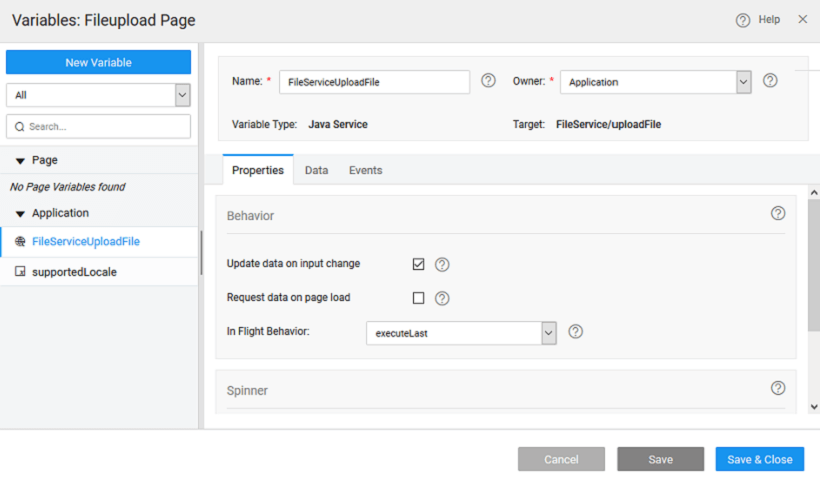This screenshot has width=820, height=495.
Task: Click help icon next to Name field
Action: [488, 81]
